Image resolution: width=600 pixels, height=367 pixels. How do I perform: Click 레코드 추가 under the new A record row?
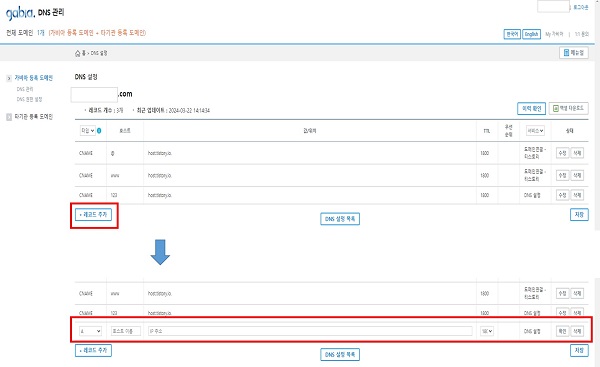point(93,350)
